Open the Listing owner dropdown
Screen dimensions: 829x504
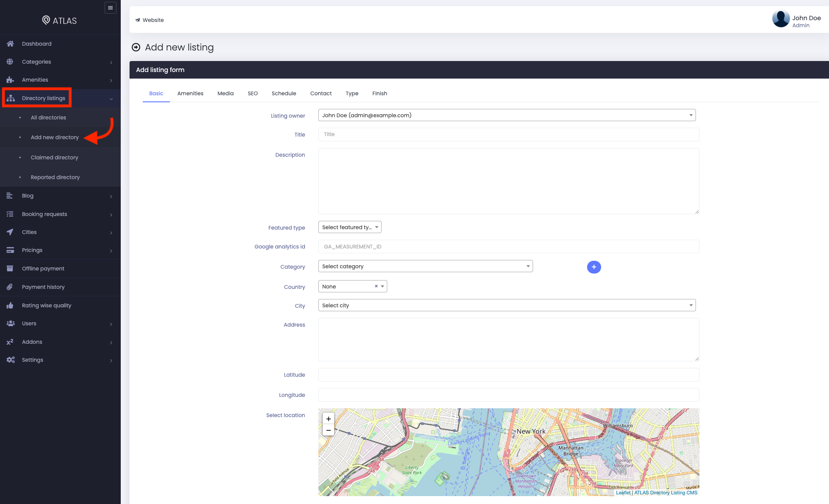coord(507,115)
